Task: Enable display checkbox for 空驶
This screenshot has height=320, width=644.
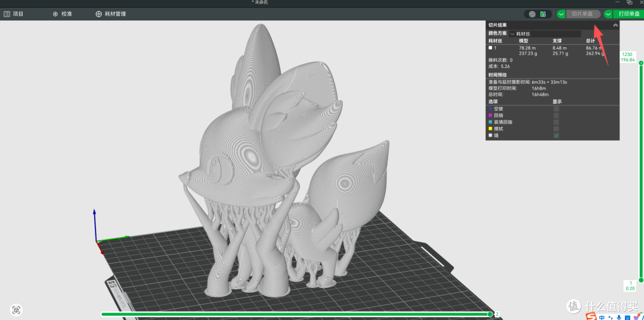Action: coord(556,109)
